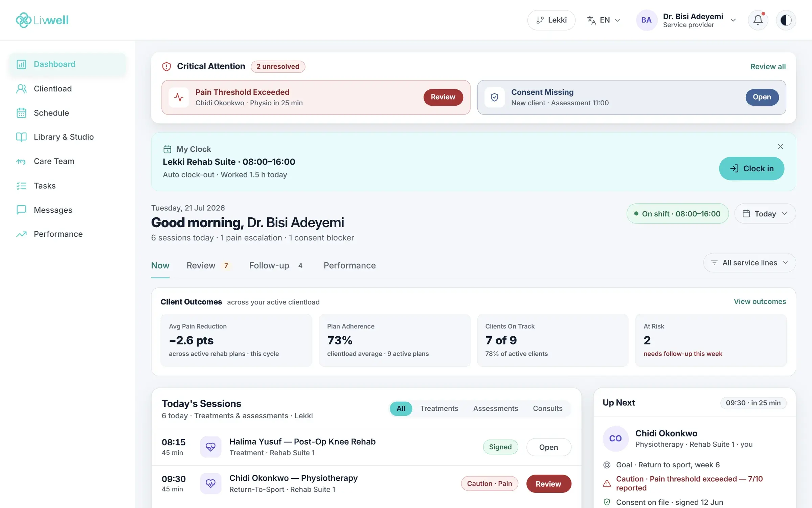Image resolution: width=812 pixels, height=508 pixels.
Task: Click the Consent Missing shield icon
Action: point(494,97)
